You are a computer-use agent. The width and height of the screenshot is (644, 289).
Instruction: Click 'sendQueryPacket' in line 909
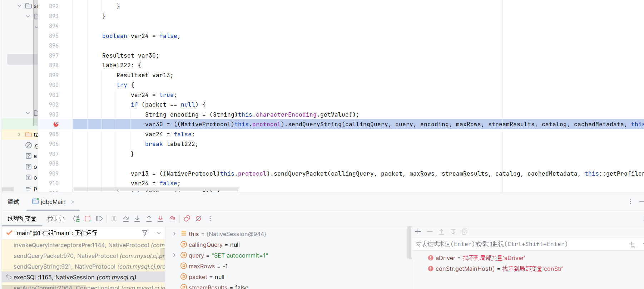tap(300, 173)
